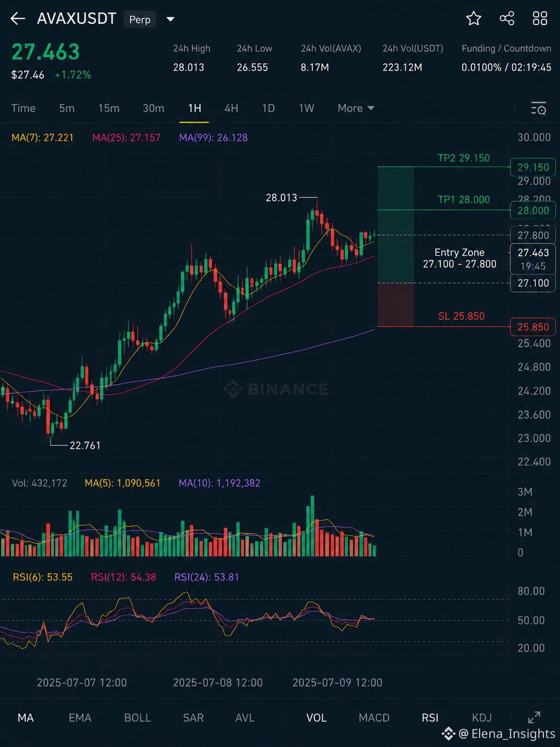Toggle the RSI sub-indicator
The image size is (560, 747).
(430, 718)
